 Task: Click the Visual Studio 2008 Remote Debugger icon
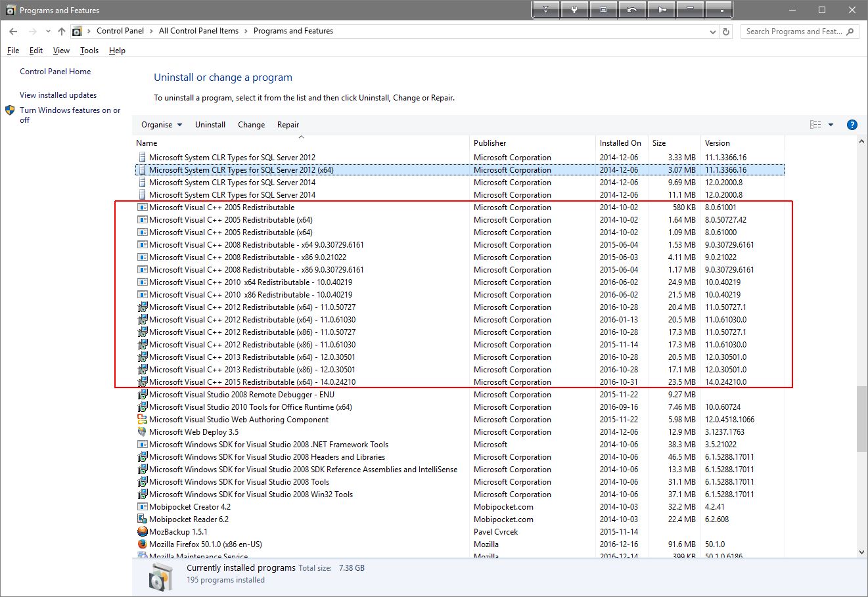tap(143, 395)
